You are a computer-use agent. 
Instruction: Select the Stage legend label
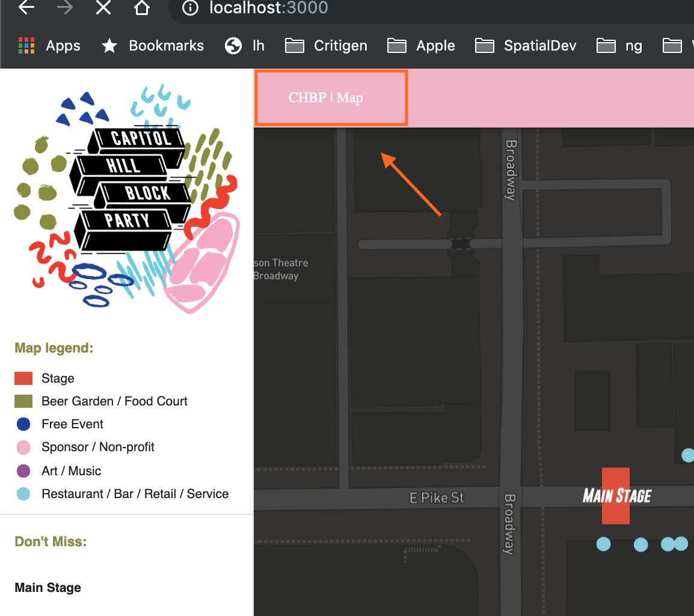58,378
